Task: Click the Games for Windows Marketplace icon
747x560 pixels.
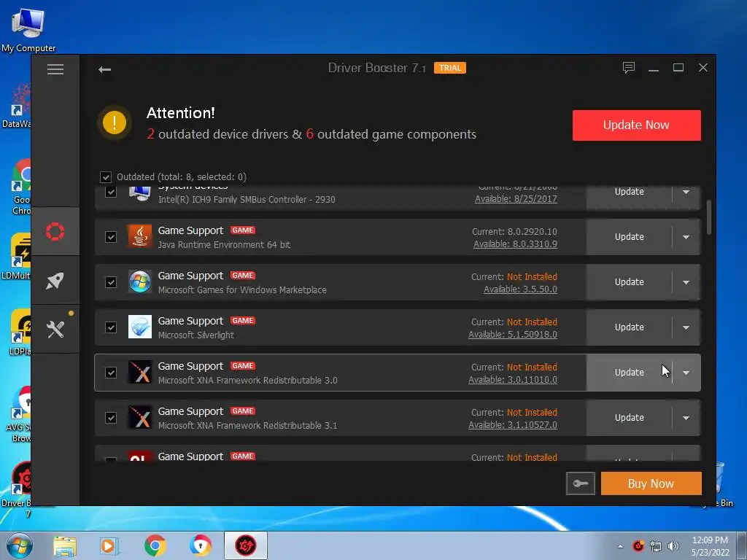Action: tap(139, 282)
